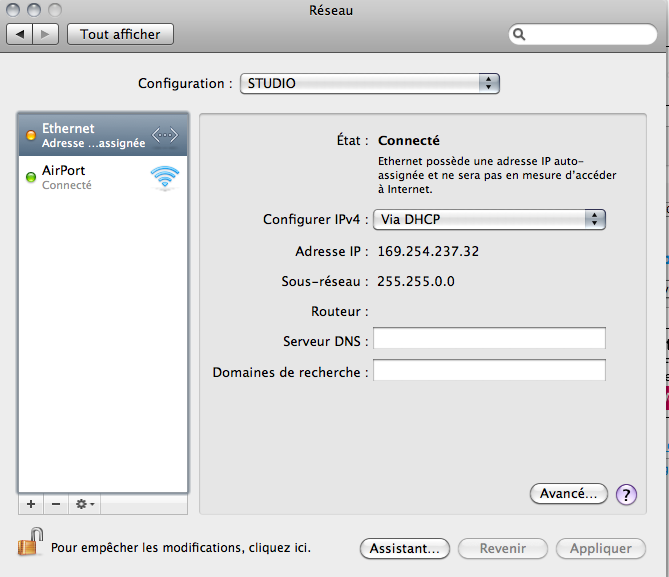This screenshot has width=669, height=577.
Task: Open the Configurer IPv4 dropdown
Action: (489, 219)
